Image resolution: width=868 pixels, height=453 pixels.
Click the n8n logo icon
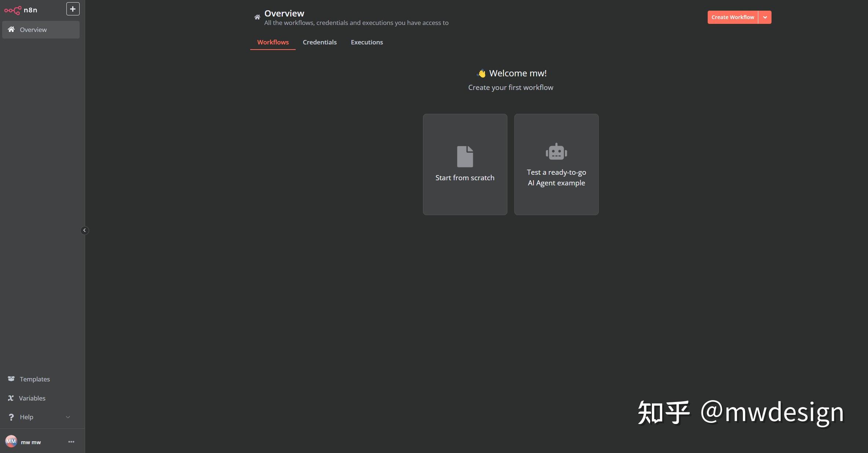point(12,10)
